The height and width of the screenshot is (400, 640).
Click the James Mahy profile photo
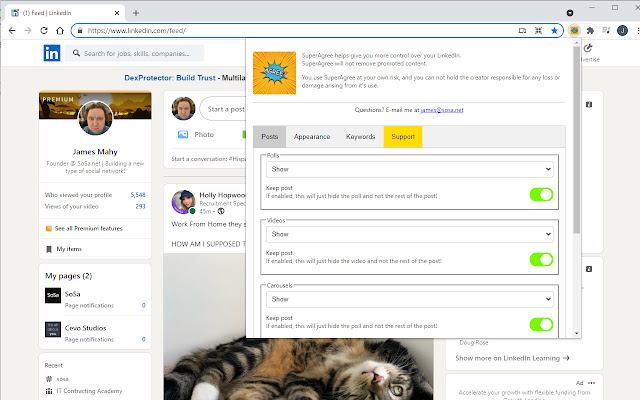tap(95, 118)
